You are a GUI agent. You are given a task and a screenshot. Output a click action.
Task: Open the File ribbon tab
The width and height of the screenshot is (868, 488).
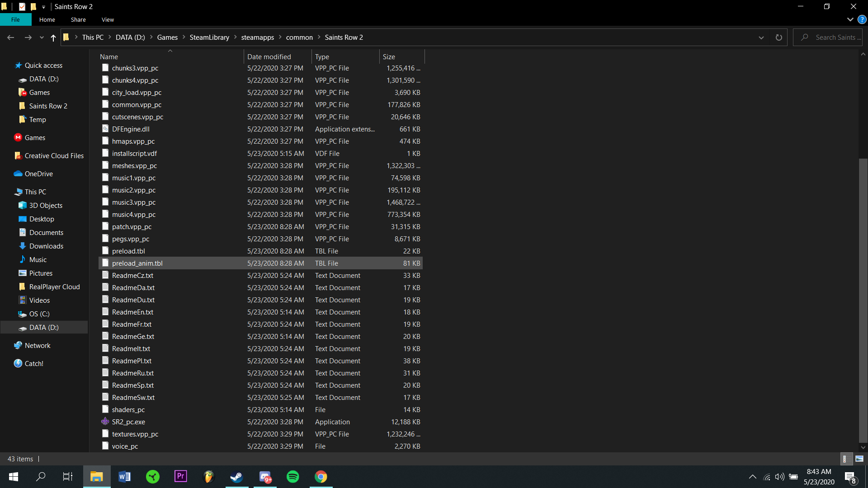(15, 19)
